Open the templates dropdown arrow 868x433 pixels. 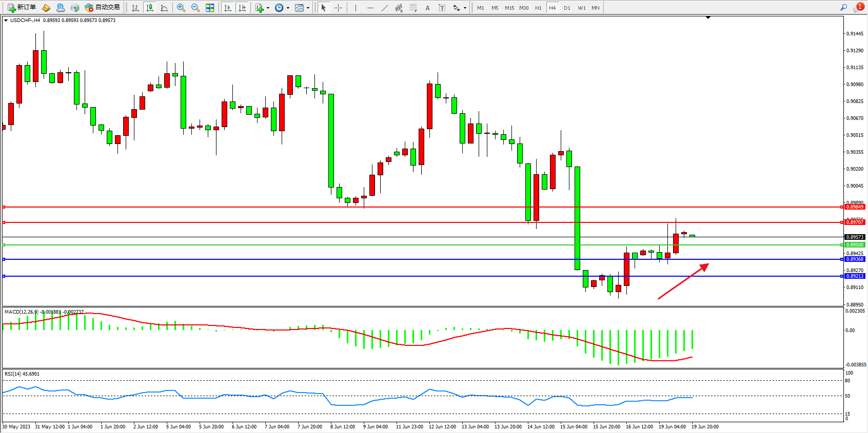(x=308, y=8)
